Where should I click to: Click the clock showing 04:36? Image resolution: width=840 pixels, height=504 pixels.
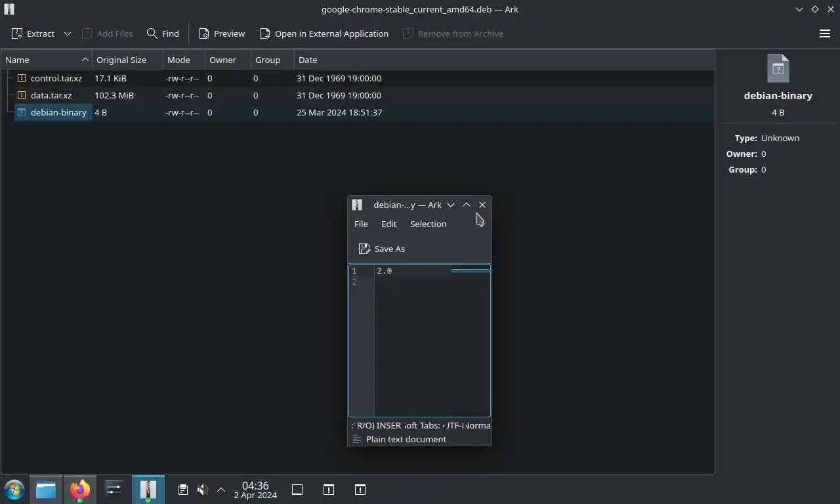255,486
